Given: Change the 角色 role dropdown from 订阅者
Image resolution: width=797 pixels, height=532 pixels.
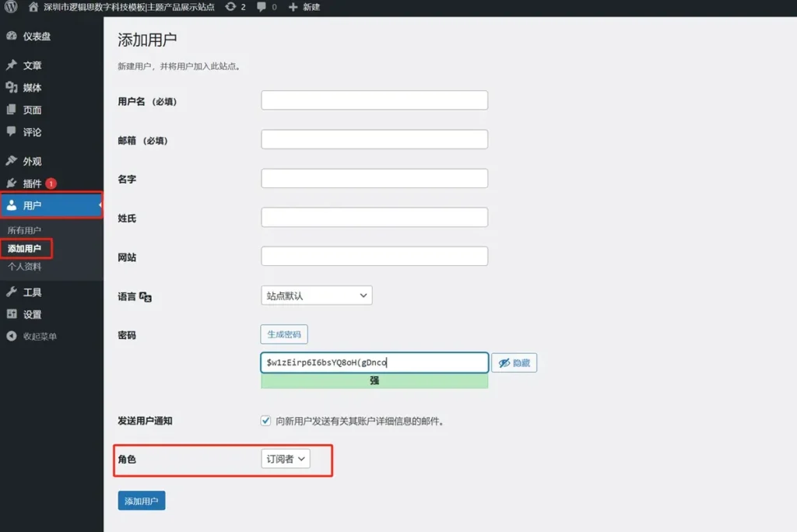Looking at the screenshot, I should click(x=284, y=459).
